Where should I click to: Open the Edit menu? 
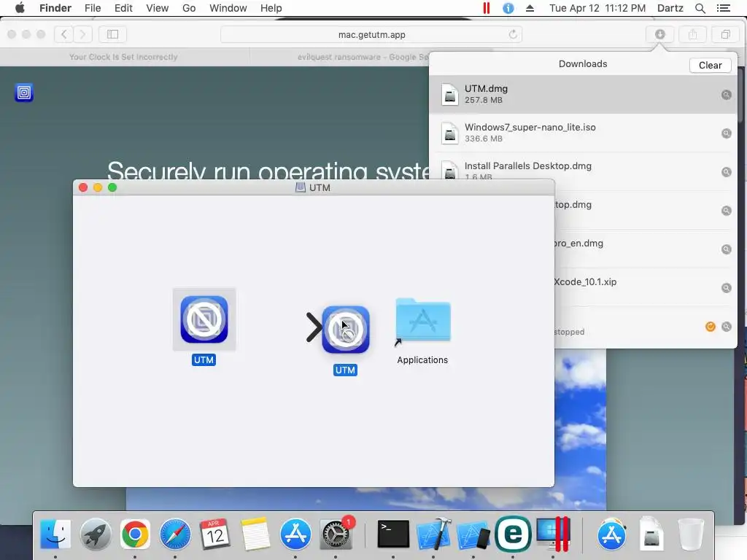(x=123, y=8)
